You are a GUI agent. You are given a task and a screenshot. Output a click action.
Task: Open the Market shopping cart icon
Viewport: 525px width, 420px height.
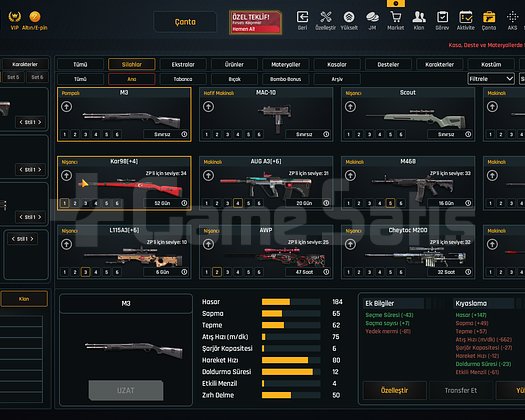pos(395,17)
